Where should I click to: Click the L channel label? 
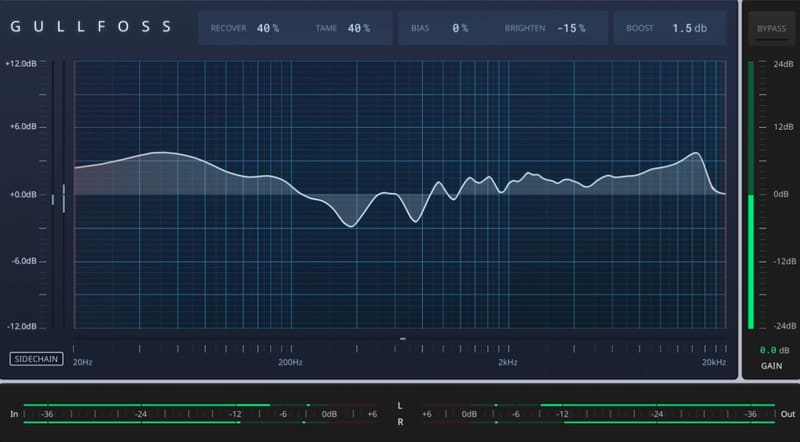400,406
